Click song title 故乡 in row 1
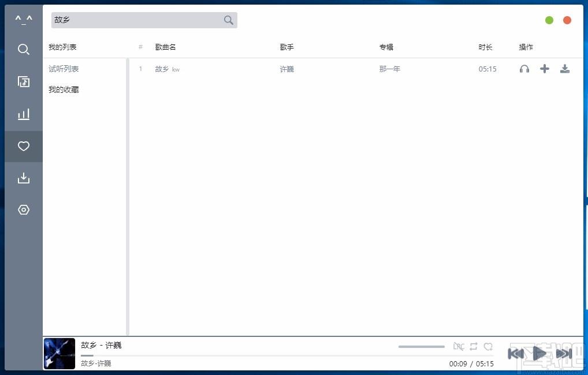588x375 pixels. 162,69
